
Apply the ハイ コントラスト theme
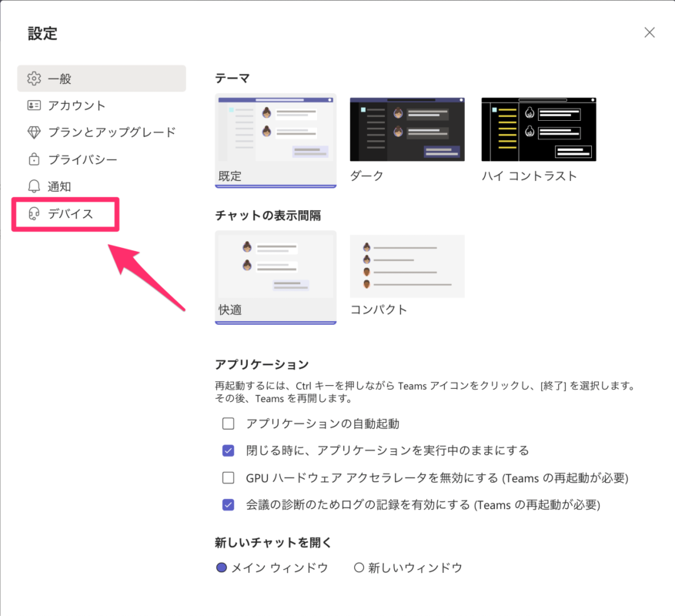(x=538, y=129)
